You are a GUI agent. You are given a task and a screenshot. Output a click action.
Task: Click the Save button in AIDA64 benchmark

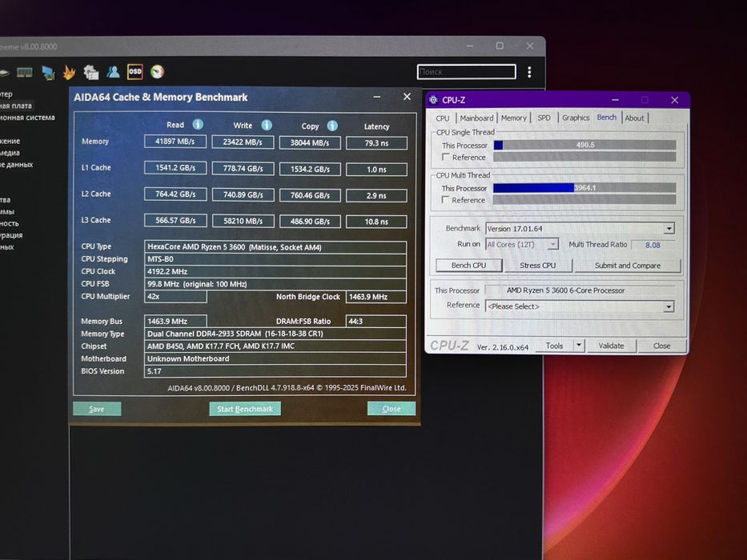click(x=97, y=409)
